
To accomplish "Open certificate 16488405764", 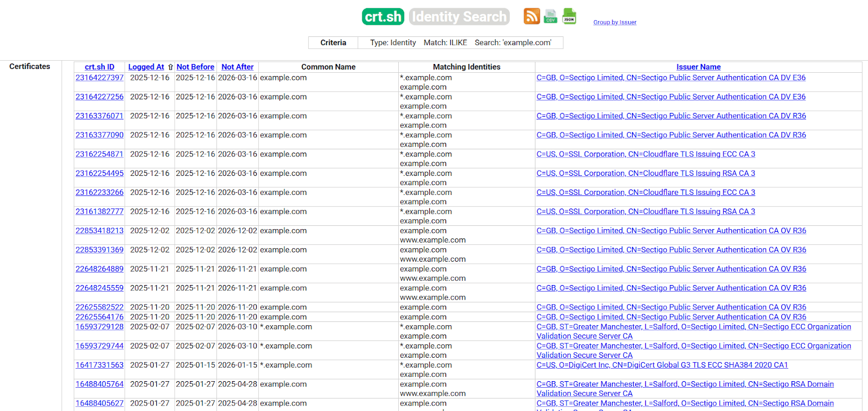I will [99, 384].
